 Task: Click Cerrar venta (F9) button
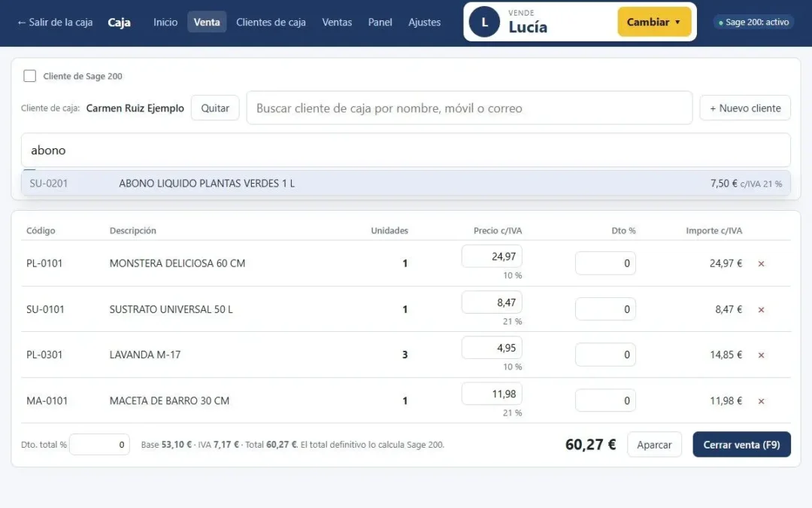pos(741,445)
